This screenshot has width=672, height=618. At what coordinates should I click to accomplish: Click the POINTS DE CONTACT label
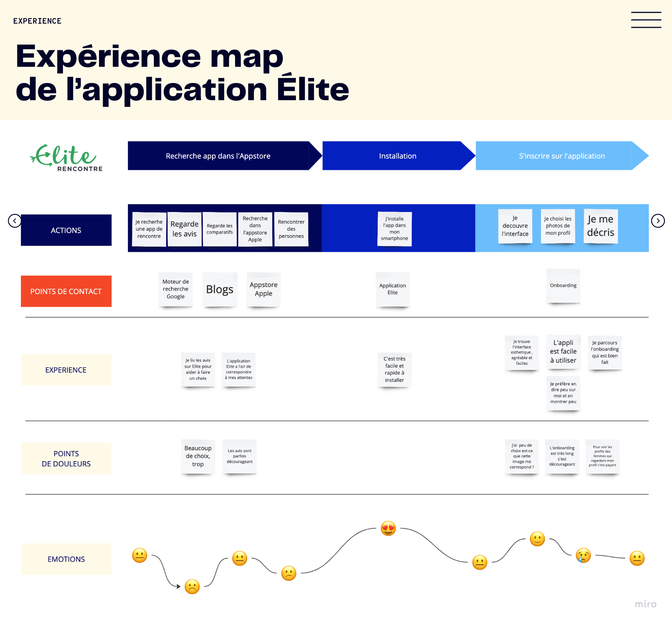click(66, 291)
